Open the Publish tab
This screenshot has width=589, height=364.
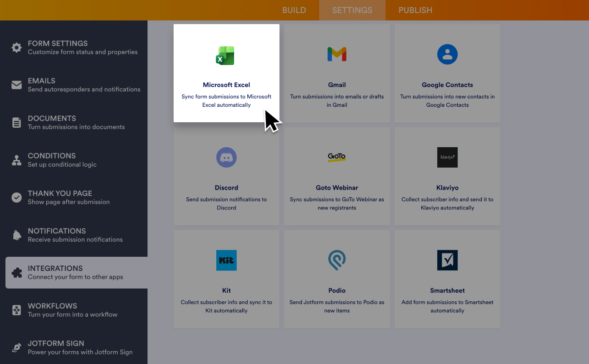coord(415,10)
